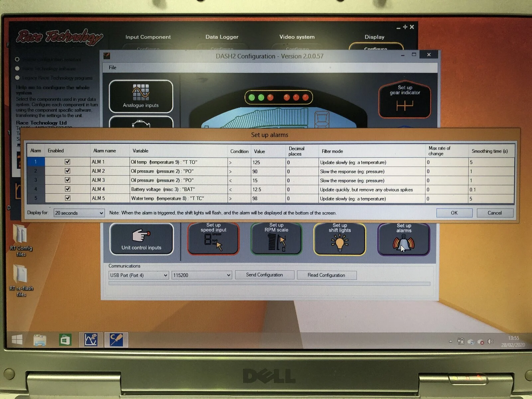
Task: Select the ALM 4 value cell 12.5
Action: [268, 190]
